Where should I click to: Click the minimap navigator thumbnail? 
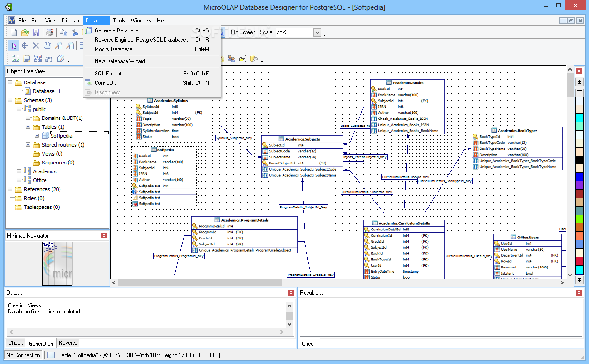pos(57,264)
